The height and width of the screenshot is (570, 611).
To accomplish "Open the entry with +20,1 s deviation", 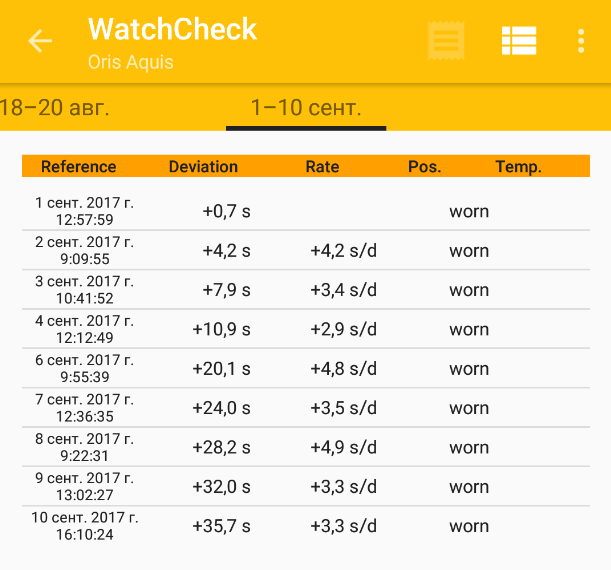I will coord(305,368).
